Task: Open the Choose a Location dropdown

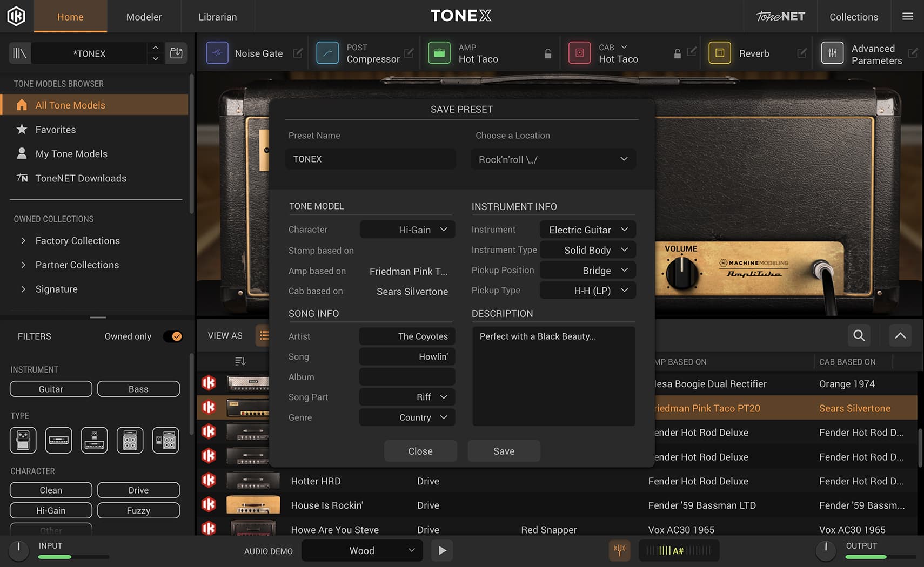Action: (553, 159)
